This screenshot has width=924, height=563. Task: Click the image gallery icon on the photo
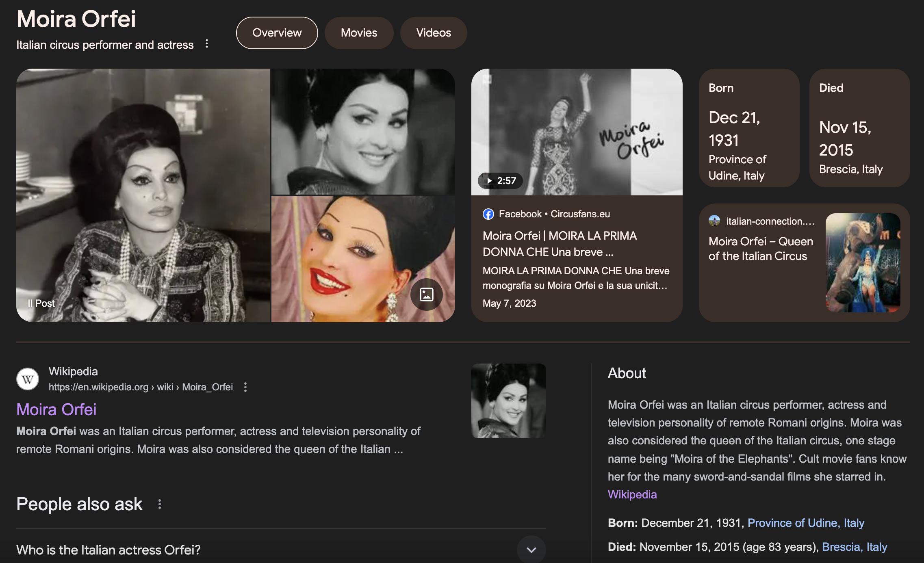(x=426, y=294)
